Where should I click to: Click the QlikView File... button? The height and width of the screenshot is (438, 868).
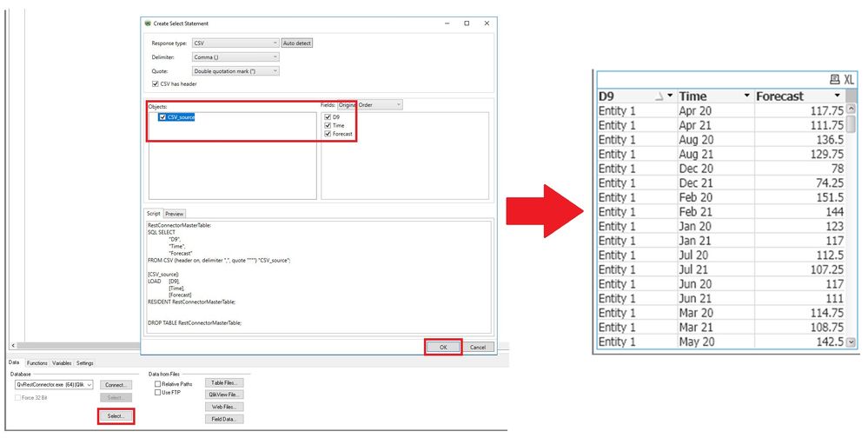(223, 395)
